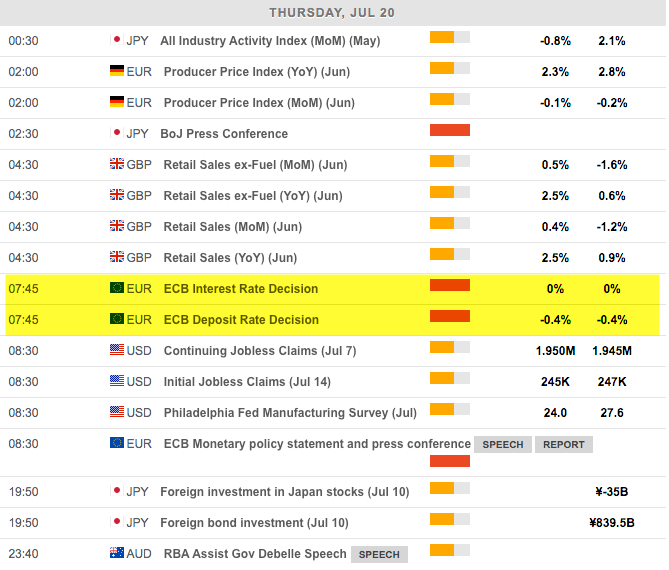Click EU flag beside ECB Monetary policy statement
The height and width of the screenshot is (570, 669).
[x=116, y=442]
